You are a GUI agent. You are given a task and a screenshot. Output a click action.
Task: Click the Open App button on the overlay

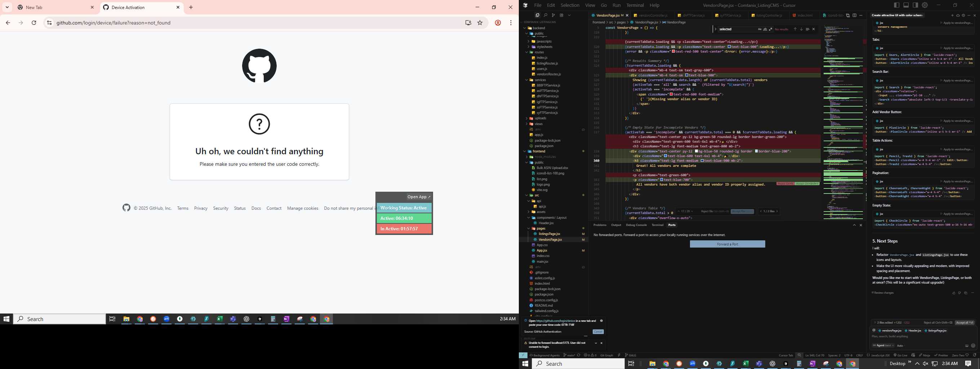419,197
